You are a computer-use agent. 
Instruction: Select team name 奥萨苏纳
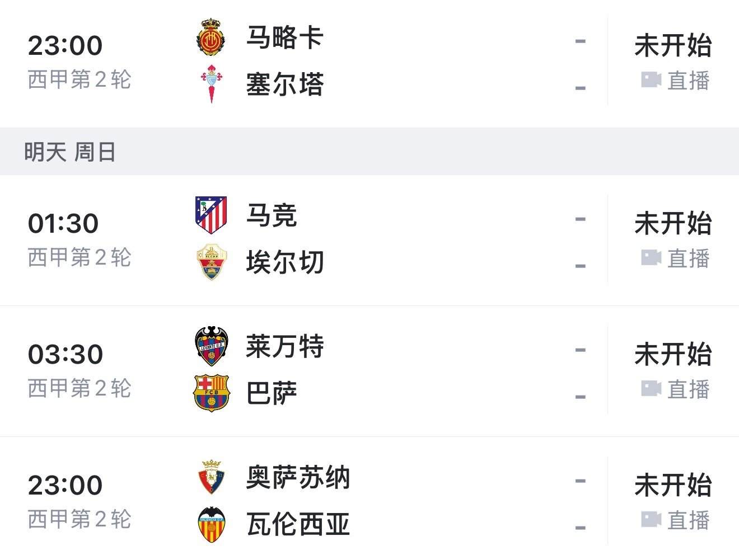(x=298, y=478)
